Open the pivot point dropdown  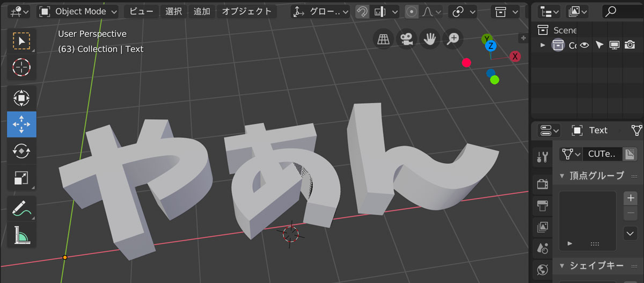[463, 11]
